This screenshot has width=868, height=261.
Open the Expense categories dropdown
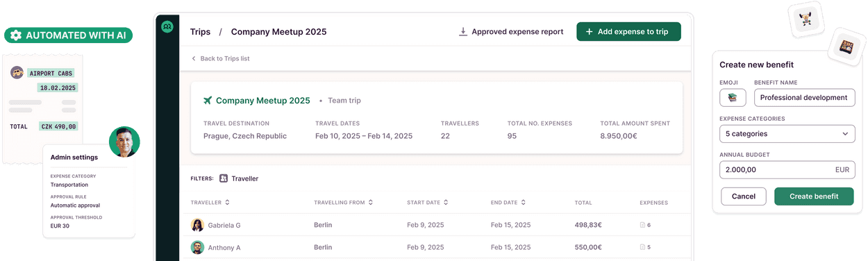pyautogui.click(x=787, y=133)
